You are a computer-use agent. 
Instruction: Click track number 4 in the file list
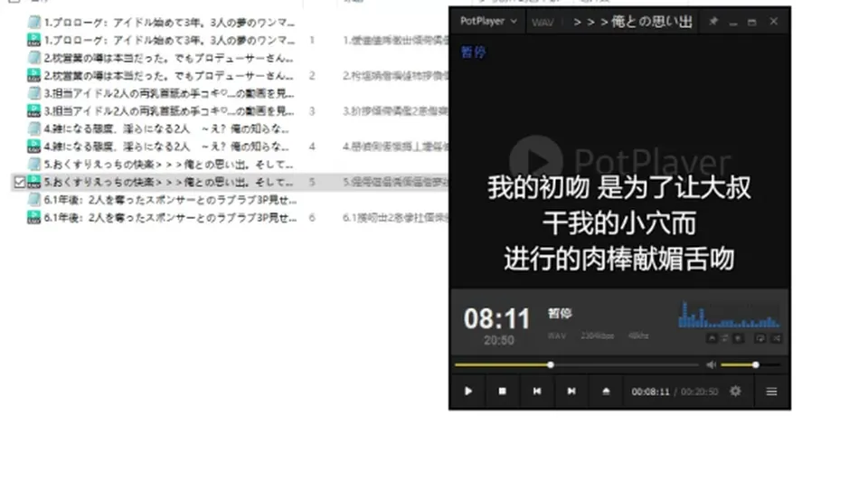(312, 147)
